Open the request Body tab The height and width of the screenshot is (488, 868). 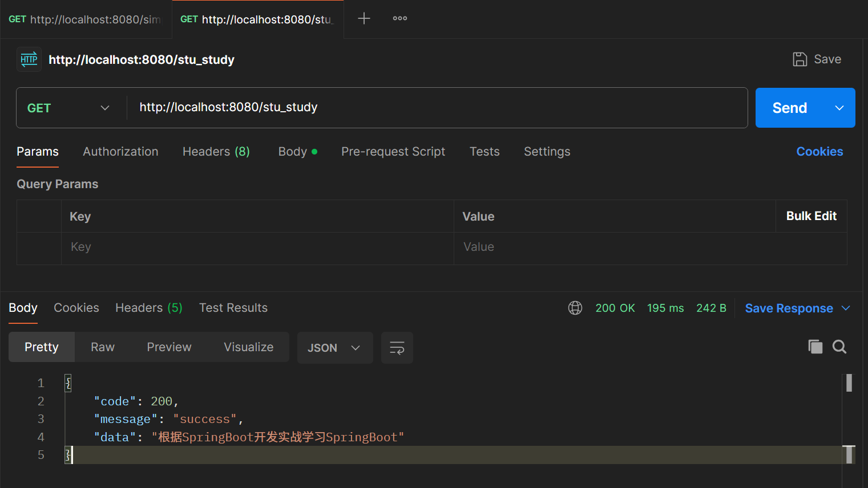coord(297,152)
